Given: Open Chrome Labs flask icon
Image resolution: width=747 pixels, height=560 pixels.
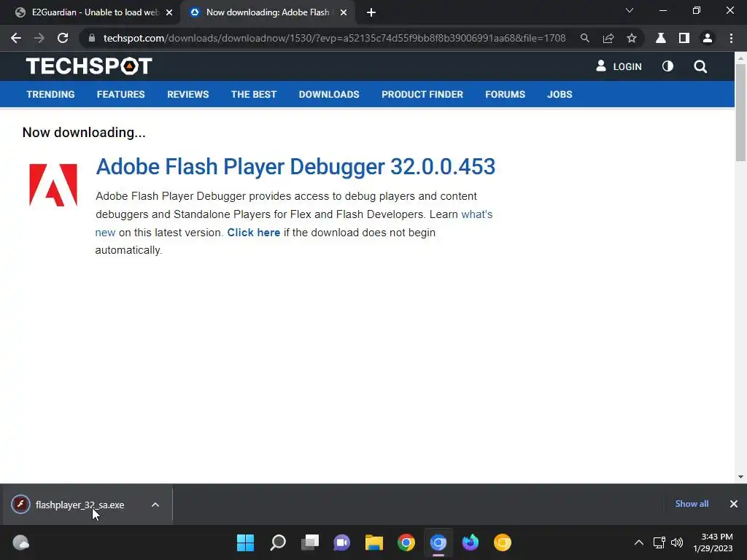Looking at the screenshot, I should pos(661,38).
